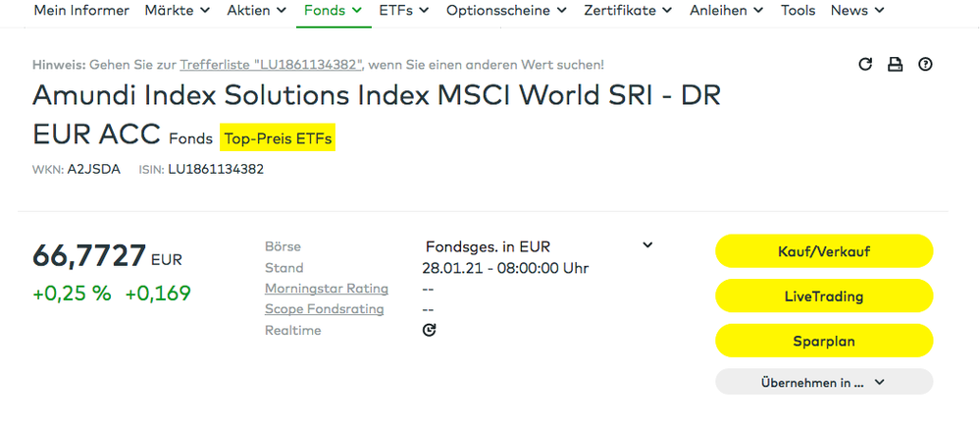Screen dimensions: 980x431
Task: Open the Märkte menu
Action: click(177, 11)
